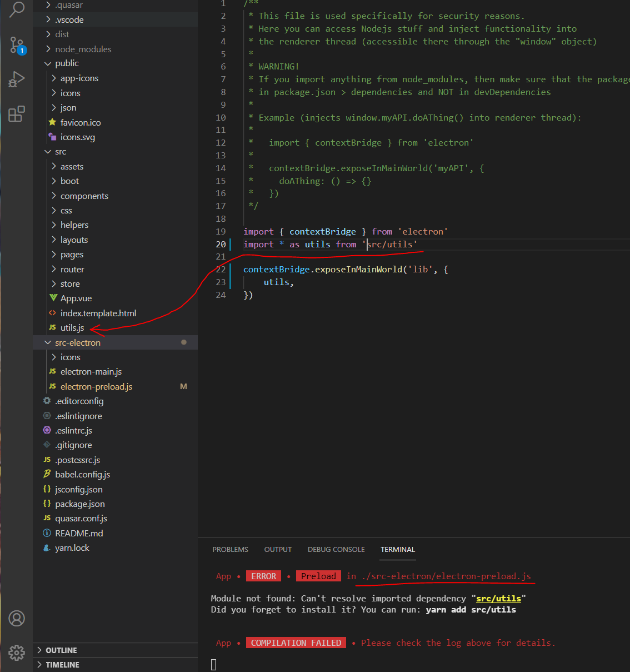
Task: Place cursor in 'src/utils' import string
Action: 389,244
